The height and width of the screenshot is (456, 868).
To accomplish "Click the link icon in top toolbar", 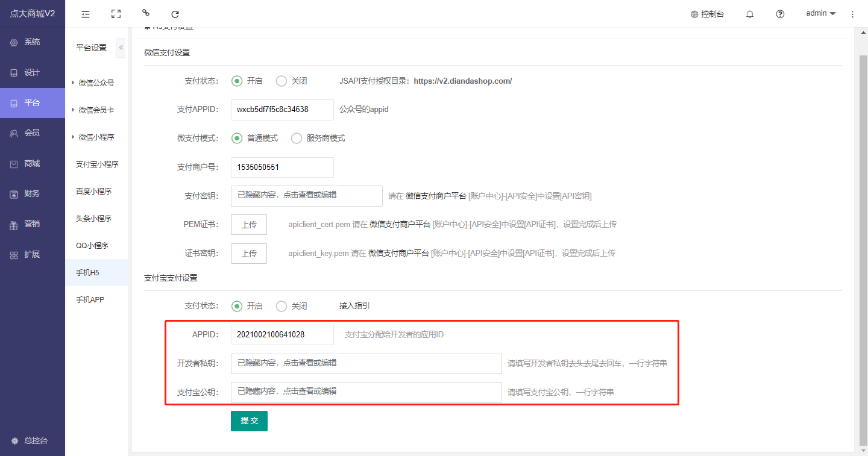I will click(145, 13).
